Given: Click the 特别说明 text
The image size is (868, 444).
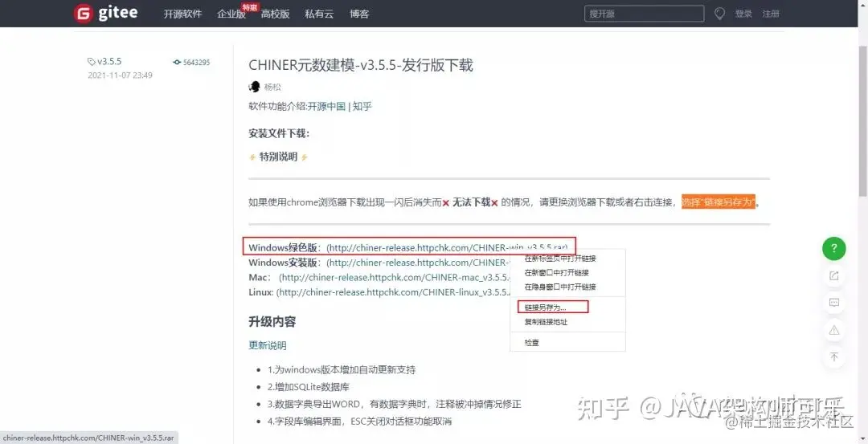Looking at the screenshot, I should 278,157.
